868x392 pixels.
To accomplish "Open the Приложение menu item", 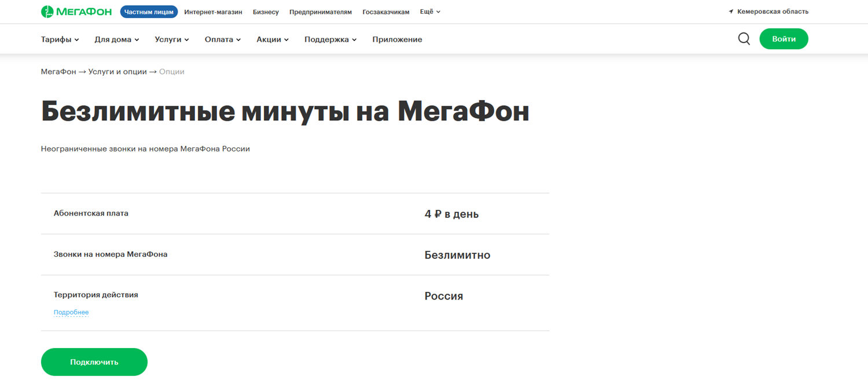I will [397, 39].
